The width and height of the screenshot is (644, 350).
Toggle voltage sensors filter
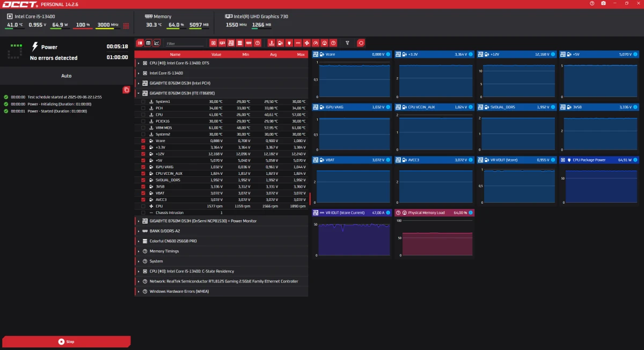pos(280,43)
